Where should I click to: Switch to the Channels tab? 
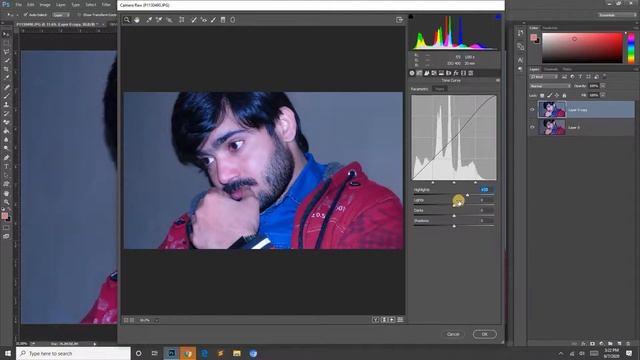pos(551,69)
